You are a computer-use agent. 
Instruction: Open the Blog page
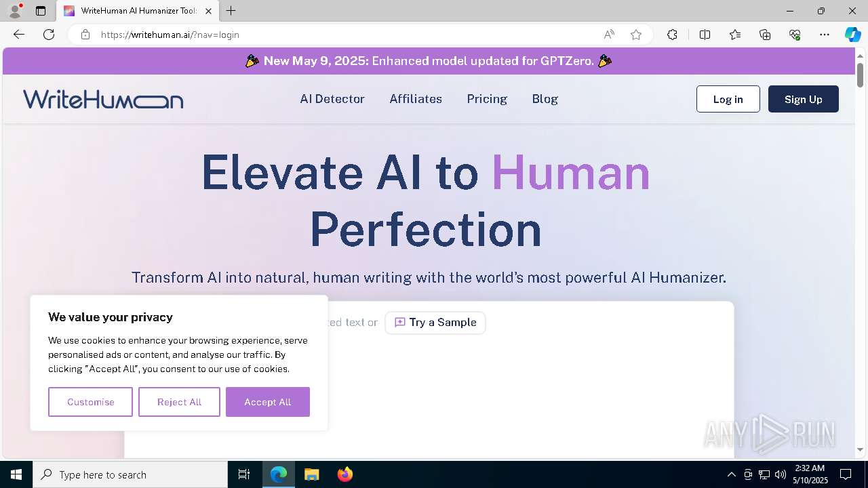point(545,99)
